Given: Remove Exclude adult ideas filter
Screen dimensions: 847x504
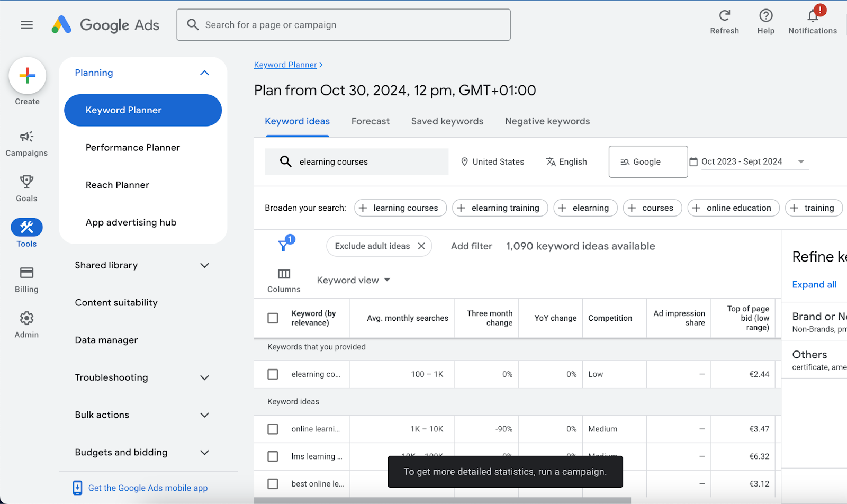Looking at the screenshot, I should coord(421,246).
